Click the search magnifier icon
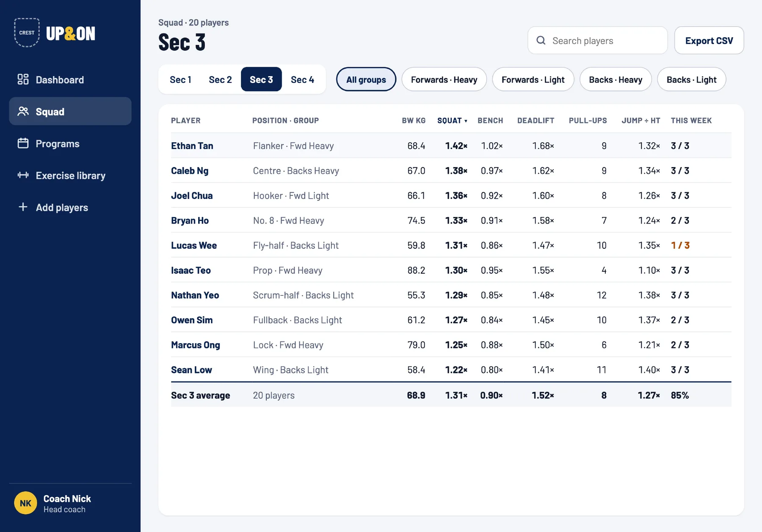The image size is (762, 532). [541, 40]
